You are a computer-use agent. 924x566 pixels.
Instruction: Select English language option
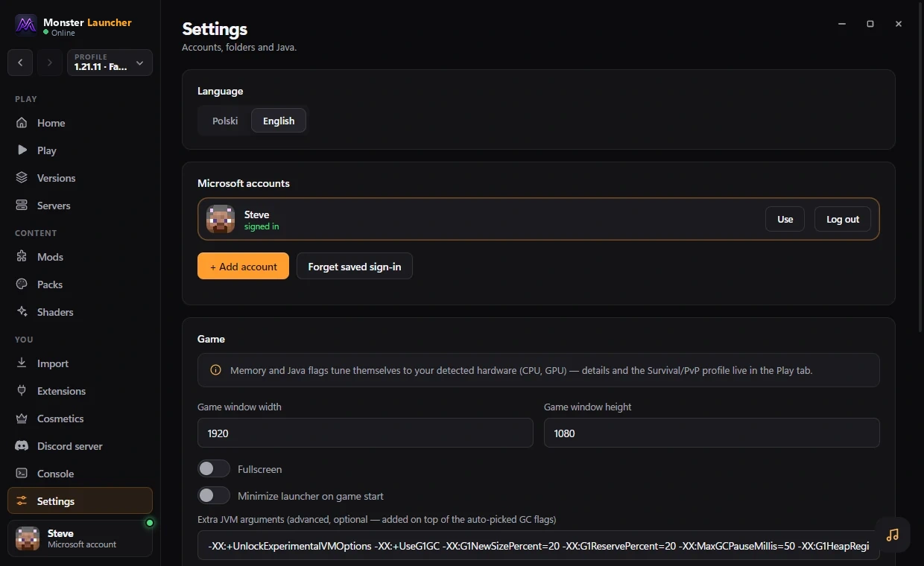(x=279, y=121)
